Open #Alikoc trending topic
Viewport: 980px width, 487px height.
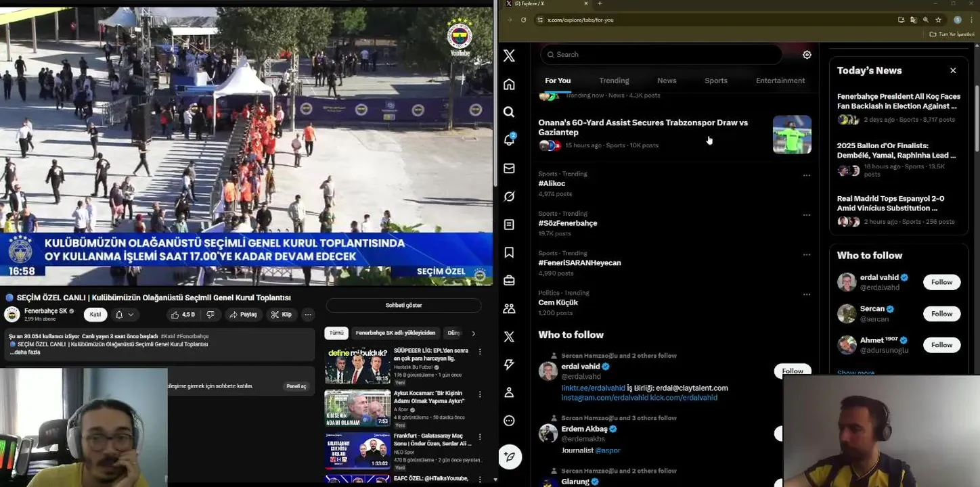[x=552, y=183]
